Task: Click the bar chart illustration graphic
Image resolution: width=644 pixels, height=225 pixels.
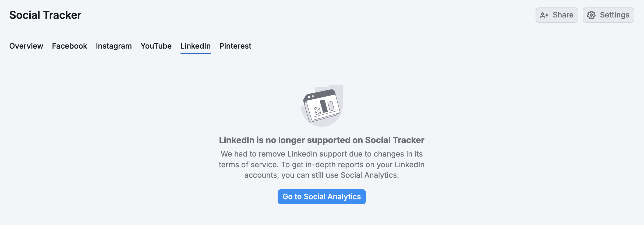Action: [x=322, y=105]
